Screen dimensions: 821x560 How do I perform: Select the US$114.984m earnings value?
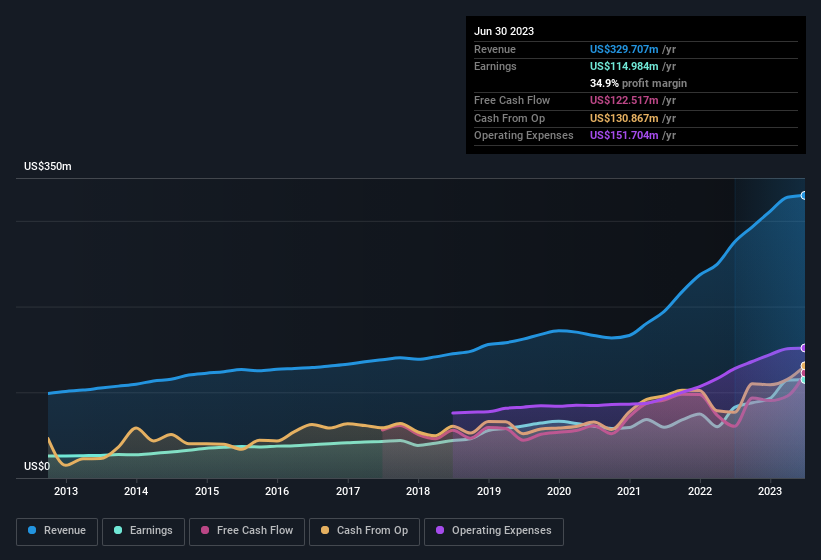625,66
